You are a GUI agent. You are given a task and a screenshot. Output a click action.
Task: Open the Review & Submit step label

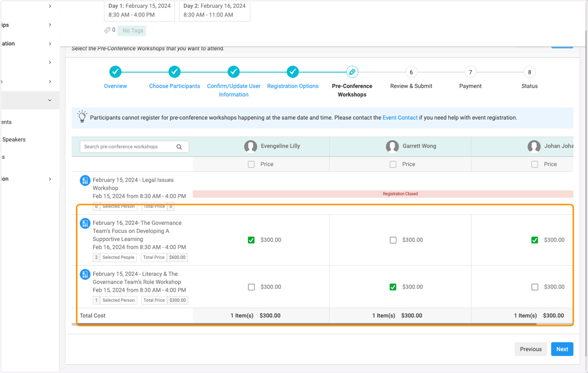click(411, 86)
